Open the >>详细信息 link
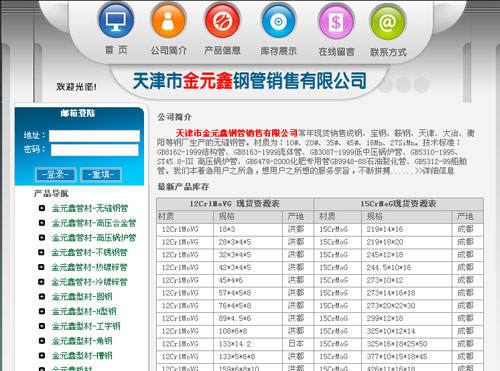This screenshot has height=371, width=500. [x=434, y=171]
